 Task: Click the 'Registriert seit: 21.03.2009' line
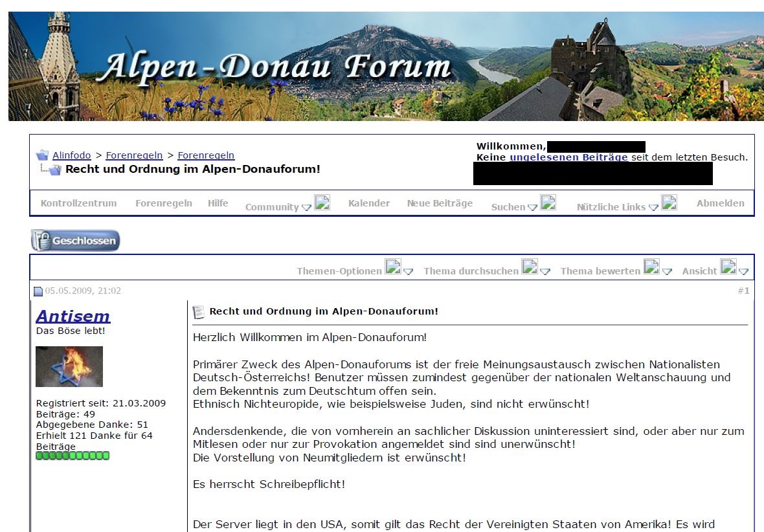coord(101,403)
